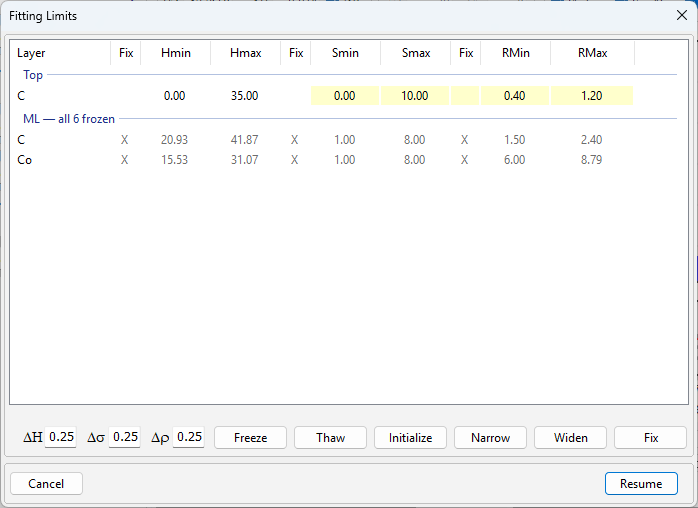This screenshot has height=508, width=698.
Task: Select the Smin column header
Action: [345, 53]
